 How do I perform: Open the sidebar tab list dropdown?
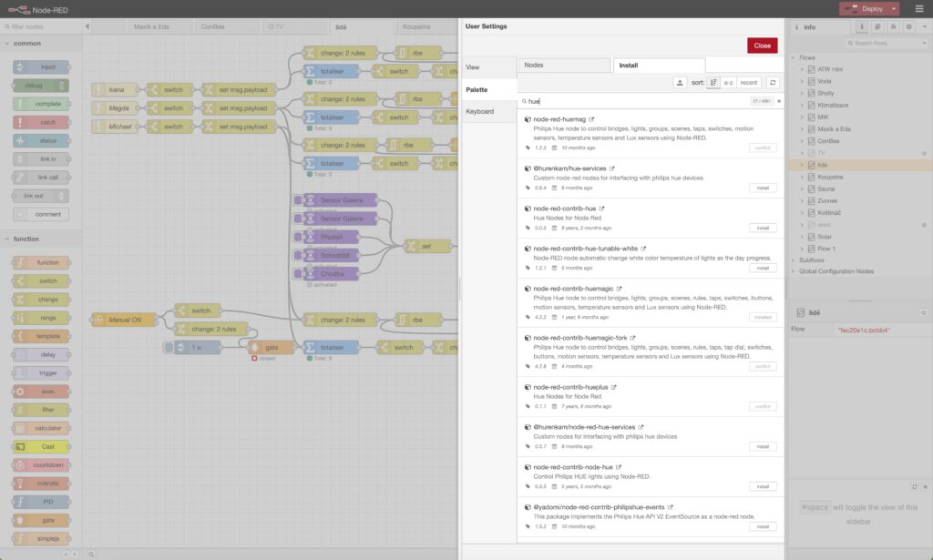924,26
